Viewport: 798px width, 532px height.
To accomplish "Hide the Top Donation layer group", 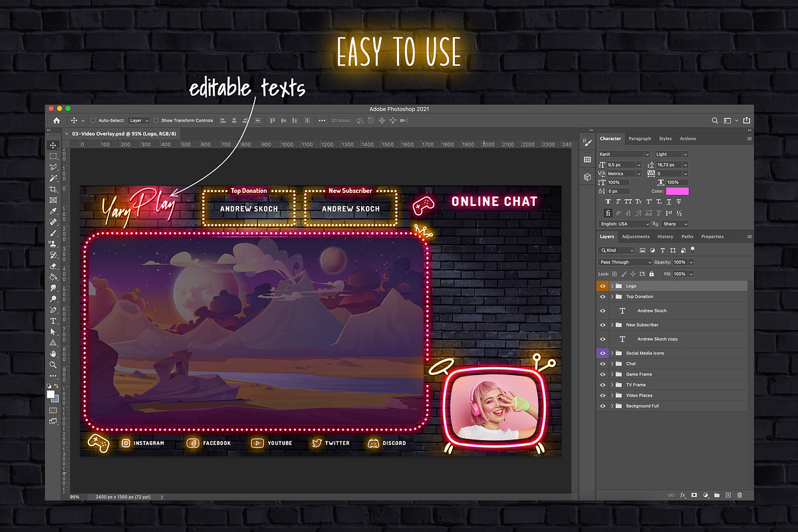I will pyautogui.click(x=602, y=297).
